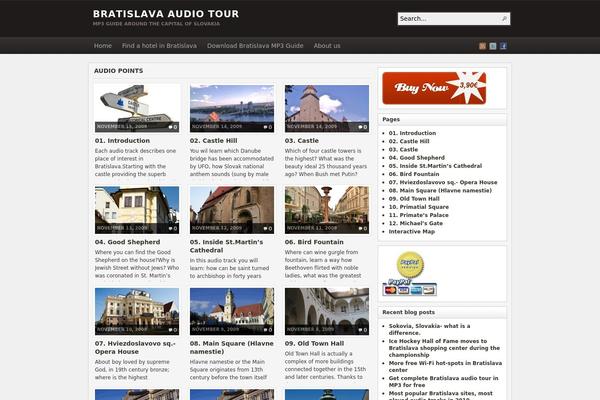Open 04. Good Shepherd thumbnail image

point(137,210)
